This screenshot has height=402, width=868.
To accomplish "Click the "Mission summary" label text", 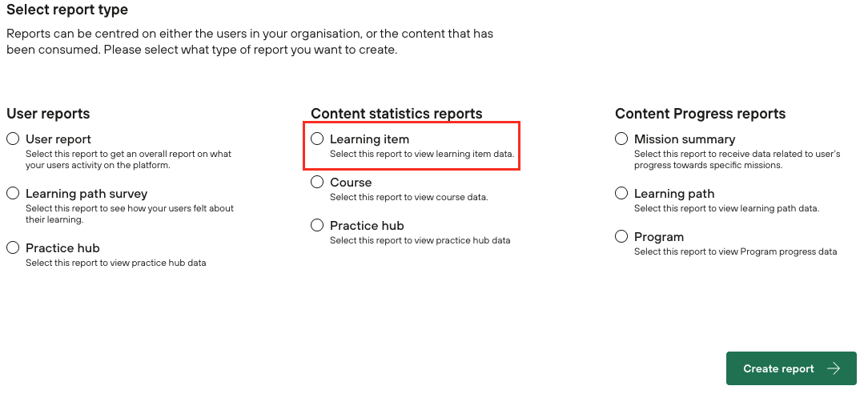I will pyautogui.click(x=684, y=139).
